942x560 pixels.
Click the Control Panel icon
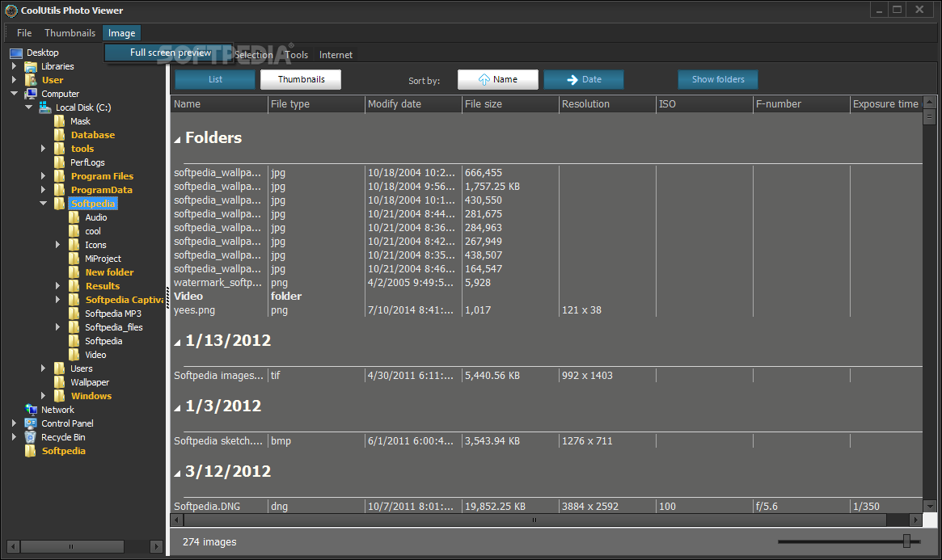(x=31, y=423)
